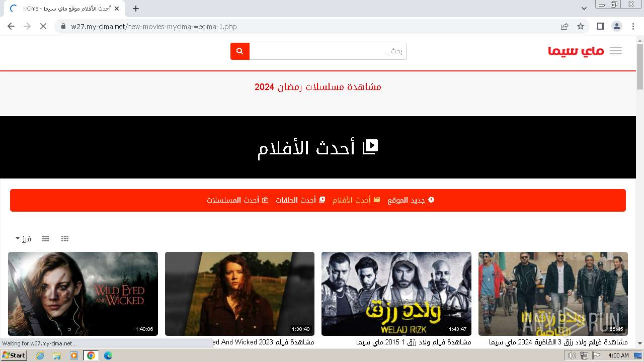This screenshot has width=644, height=362.
Task: Open the volume speaker tray icon
Action: coord(572,355)
